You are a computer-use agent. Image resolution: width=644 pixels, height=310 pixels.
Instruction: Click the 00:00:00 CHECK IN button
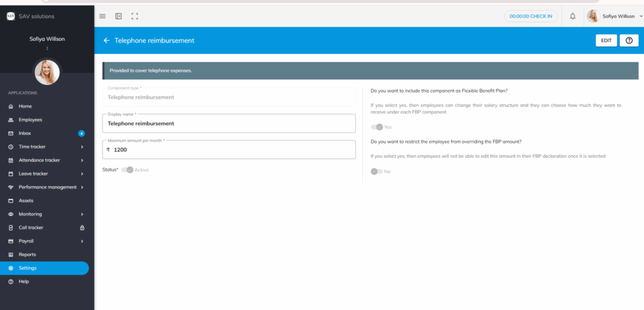[531, 16]
